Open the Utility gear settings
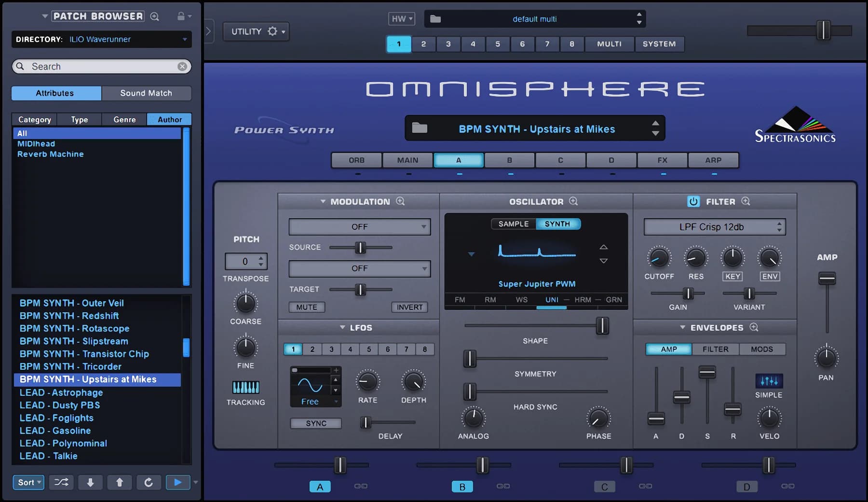The image size is (868, 502). tap(273, 30)
